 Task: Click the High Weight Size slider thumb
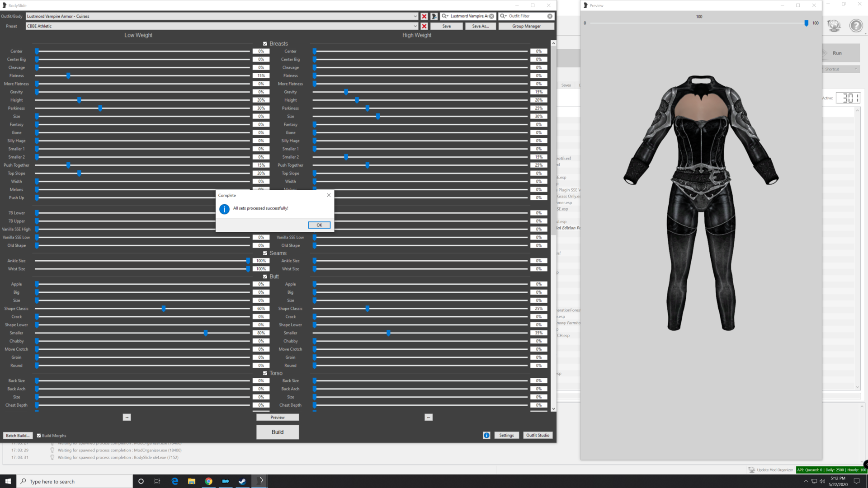click(378, 117)
